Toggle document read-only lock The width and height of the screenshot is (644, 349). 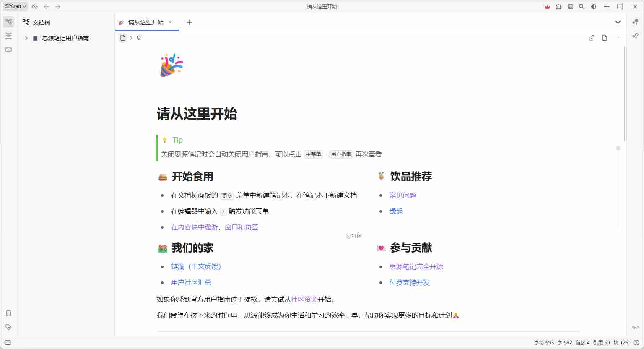click(591, 38)
